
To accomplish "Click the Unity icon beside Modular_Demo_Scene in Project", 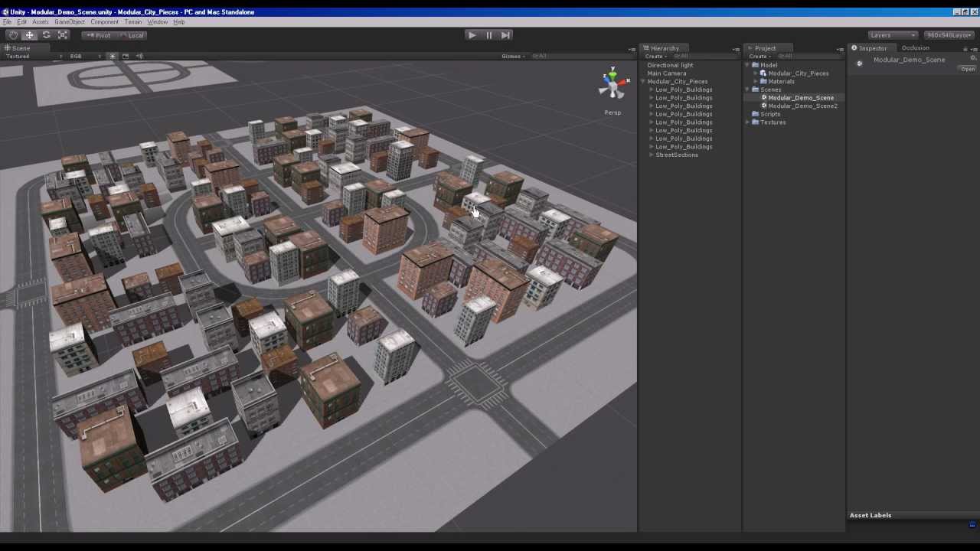I will coord(764,98).
